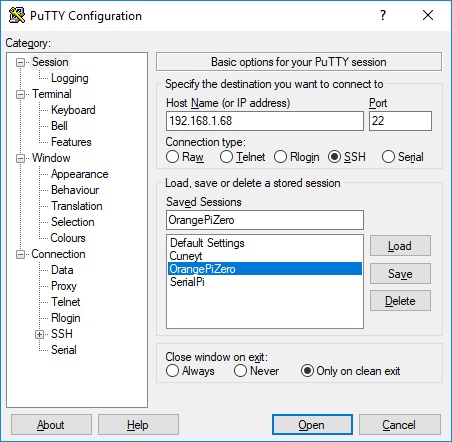Click the Delete session button
The width and height of the screenshot is (452, 442).
400,301
